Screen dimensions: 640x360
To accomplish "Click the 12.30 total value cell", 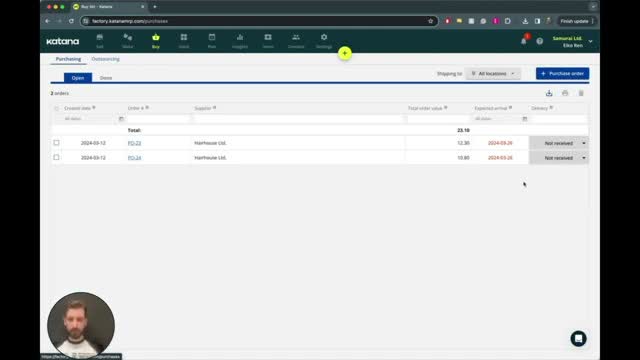I will 463,143.
